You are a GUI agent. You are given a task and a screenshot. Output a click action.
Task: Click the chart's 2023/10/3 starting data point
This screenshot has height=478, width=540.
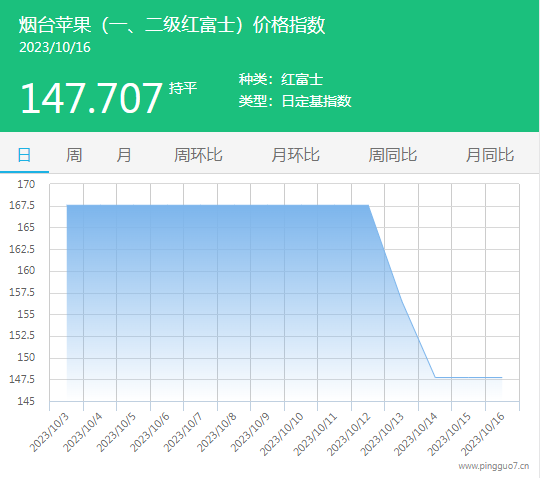(67, 205)
